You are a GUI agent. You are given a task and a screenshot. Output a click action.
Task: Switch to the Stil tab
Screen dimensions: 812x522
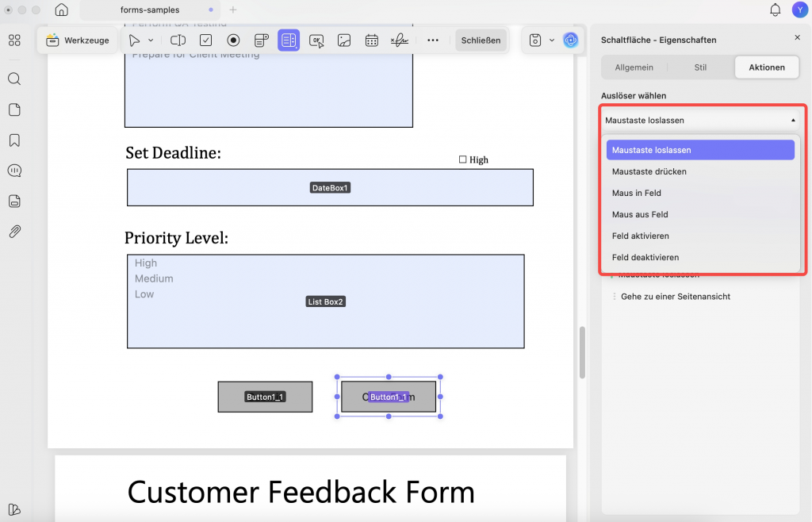[x=700, y=67]
